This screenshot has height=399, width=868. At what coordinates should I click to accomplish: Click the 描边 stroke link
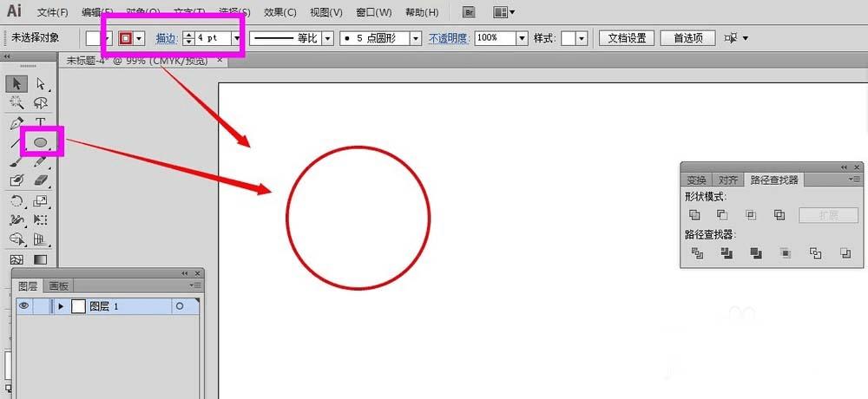pyautogui.click(x=165, y=38)
